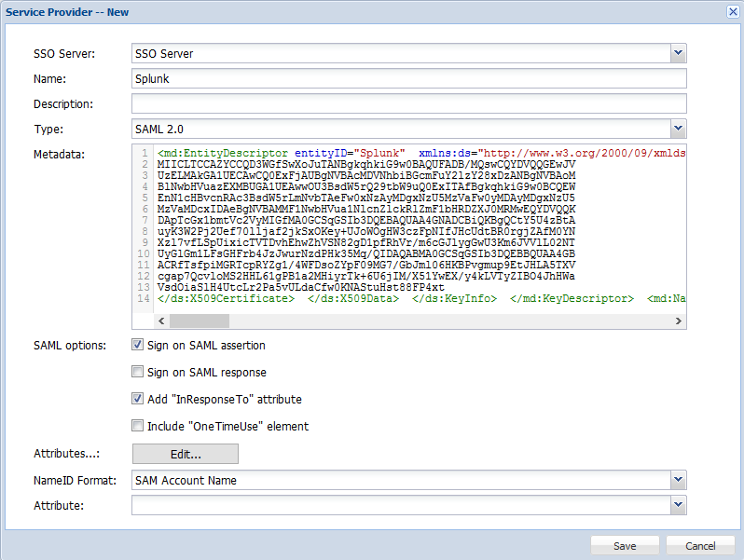The image size is (744, 560).
Task: Cancel the new service provider
Action: pos(700,546)
